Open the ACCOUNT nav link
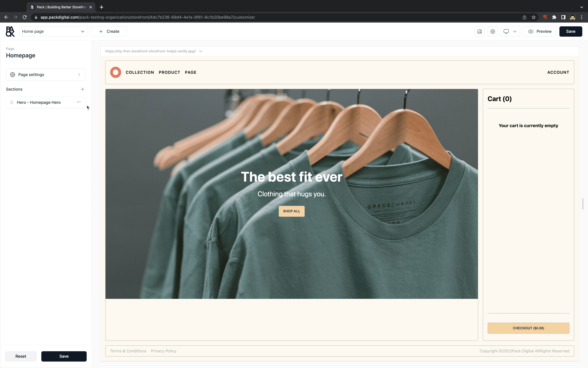This screenshot has width=588, height=368. (x=558, y=72)
